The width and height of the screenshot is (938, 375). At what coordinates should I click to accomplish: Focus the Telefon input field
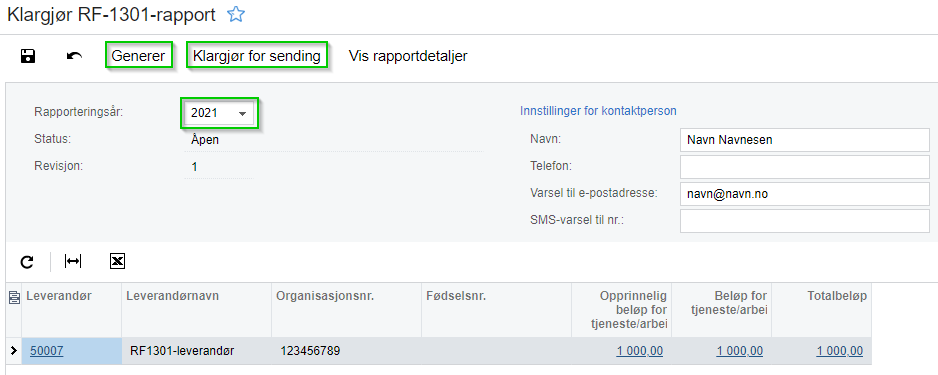805,167
